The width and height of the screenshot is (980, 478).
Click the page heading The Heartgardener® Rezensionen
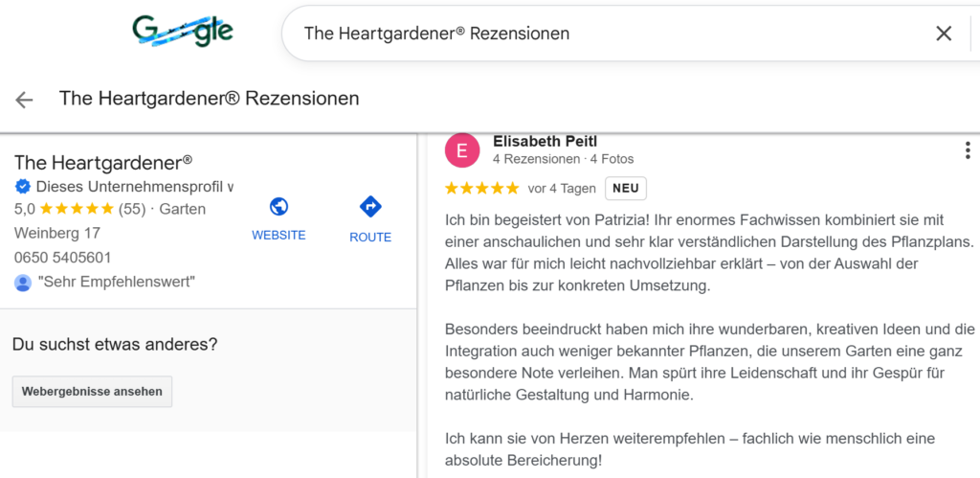coord(210,99)
